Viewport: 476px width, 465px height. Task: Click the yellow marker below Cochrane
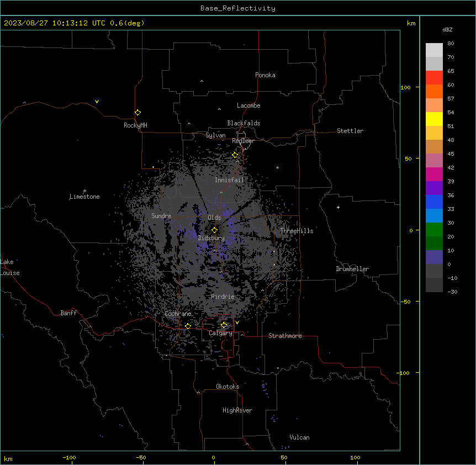point(188,326)
